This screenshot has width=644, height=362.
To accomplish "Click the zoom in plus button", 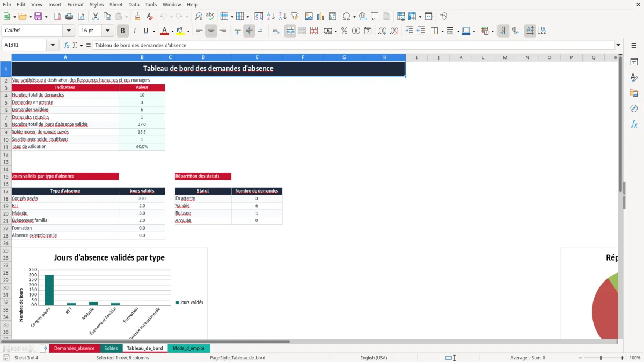I will tap(622, 358).
